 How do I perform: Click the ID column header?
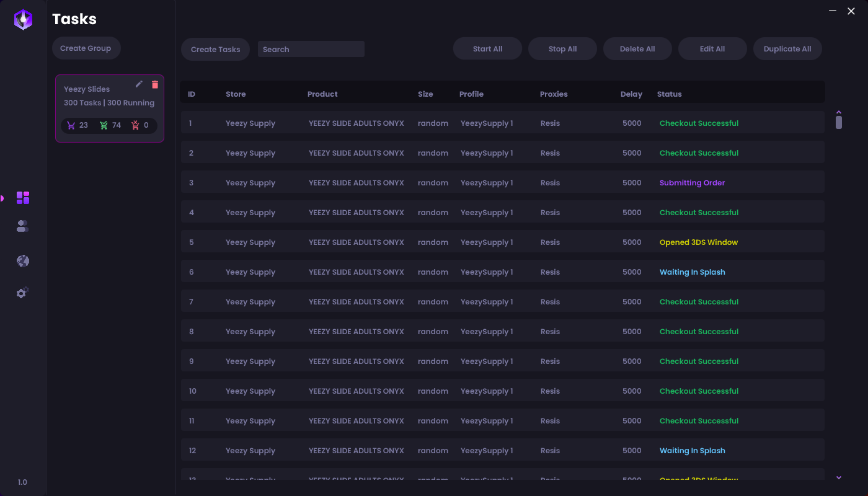coord(192,94)
